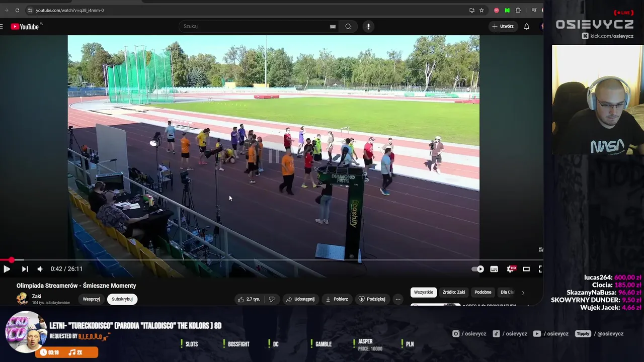This screenshot has width=644, height=362.
Task: Click the Ciocia: 185,00 zł donor entry
Action: click(x=616, y=285)
